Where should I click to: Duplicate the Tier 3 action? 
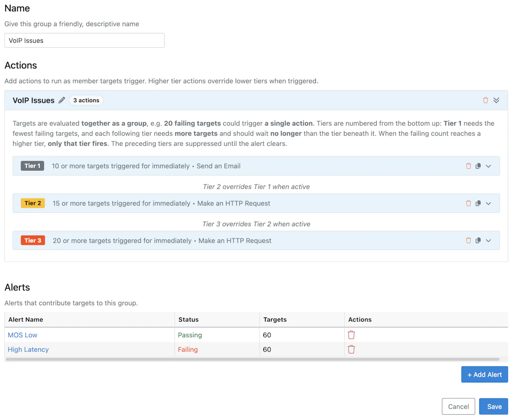(x=478, y=241)
